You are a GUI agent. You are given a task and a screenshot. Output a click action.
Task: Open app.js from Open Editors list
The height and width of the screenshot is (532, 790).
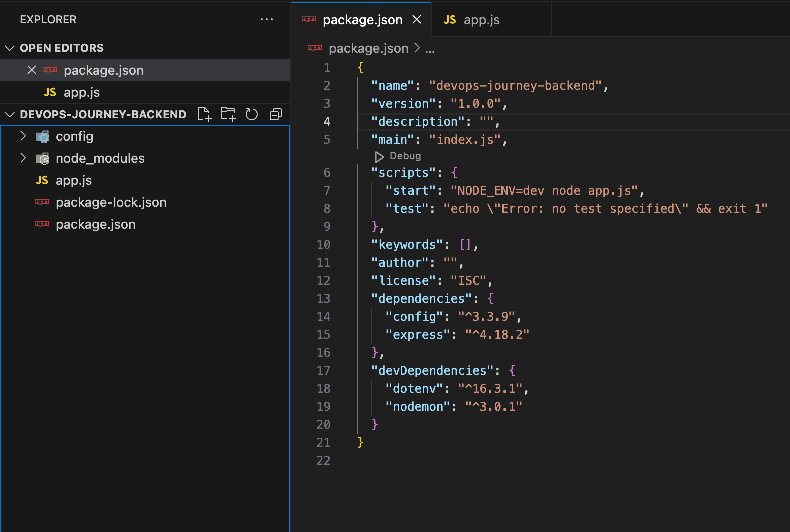point(145,92)
